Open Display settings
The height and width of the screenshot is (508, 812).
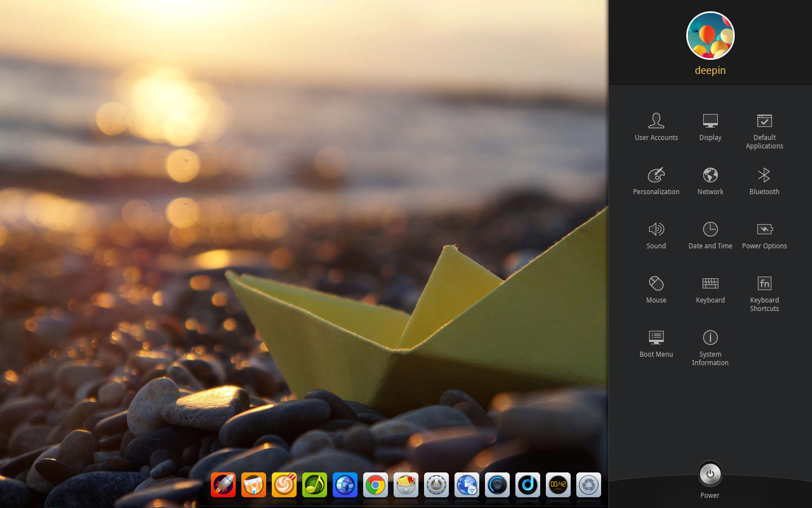pos(710,127)
